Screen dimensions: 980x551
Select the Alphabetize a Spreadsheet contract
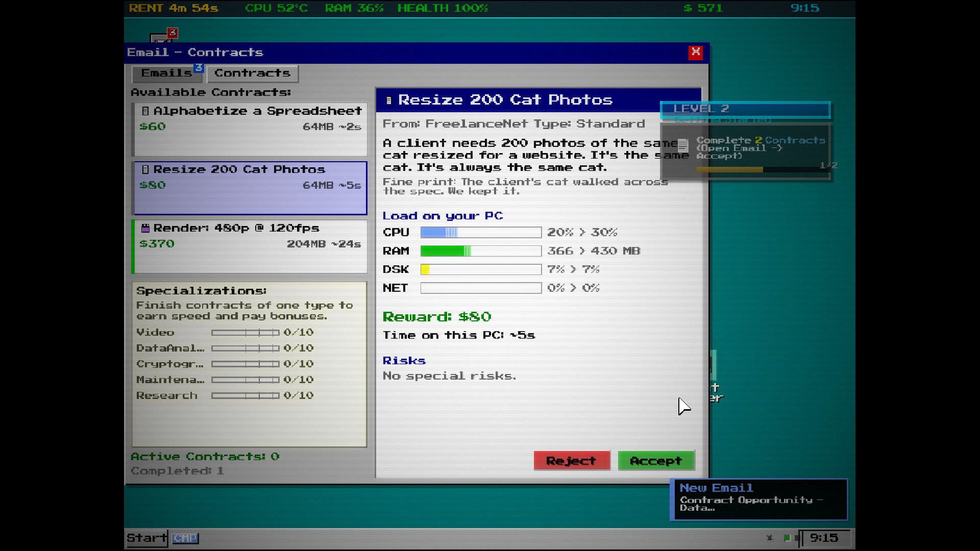(x=250, y=129)
